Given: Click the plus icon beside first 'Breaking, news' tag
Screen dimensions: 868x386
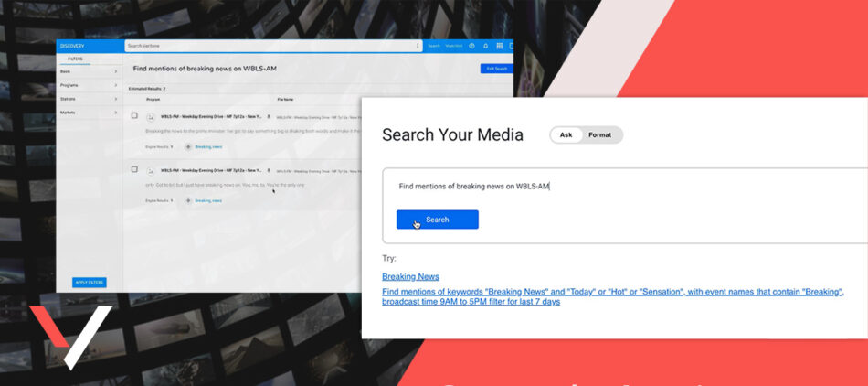Looking at the screenshot, I should (x=188, y=146).
